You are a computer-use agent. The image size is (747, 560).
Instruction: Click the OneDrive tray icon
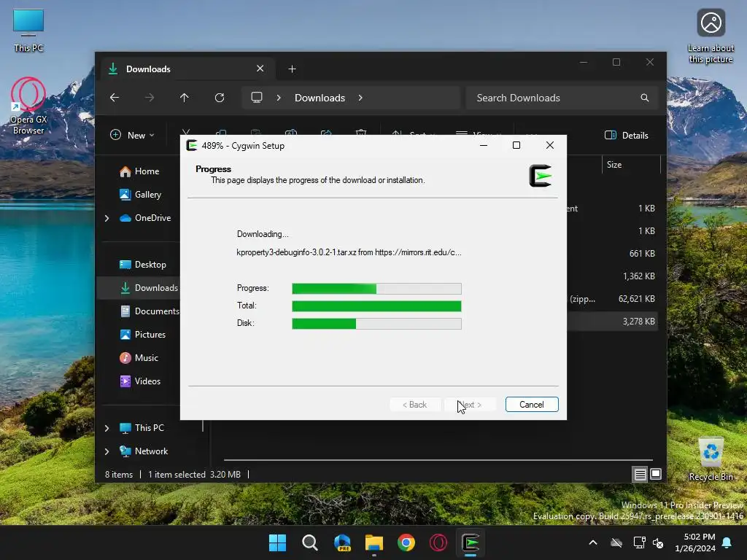[x=616, y=542]
